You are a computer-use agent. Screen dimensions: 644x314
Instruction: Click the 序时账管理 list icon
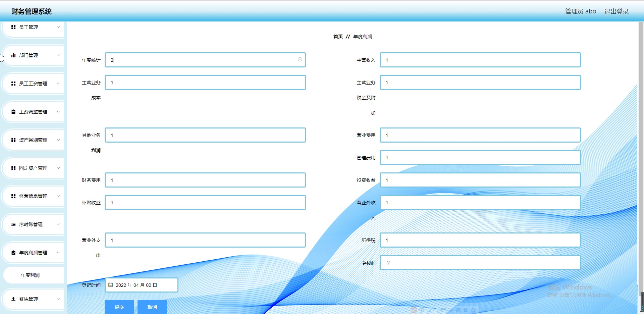[13, 224]
